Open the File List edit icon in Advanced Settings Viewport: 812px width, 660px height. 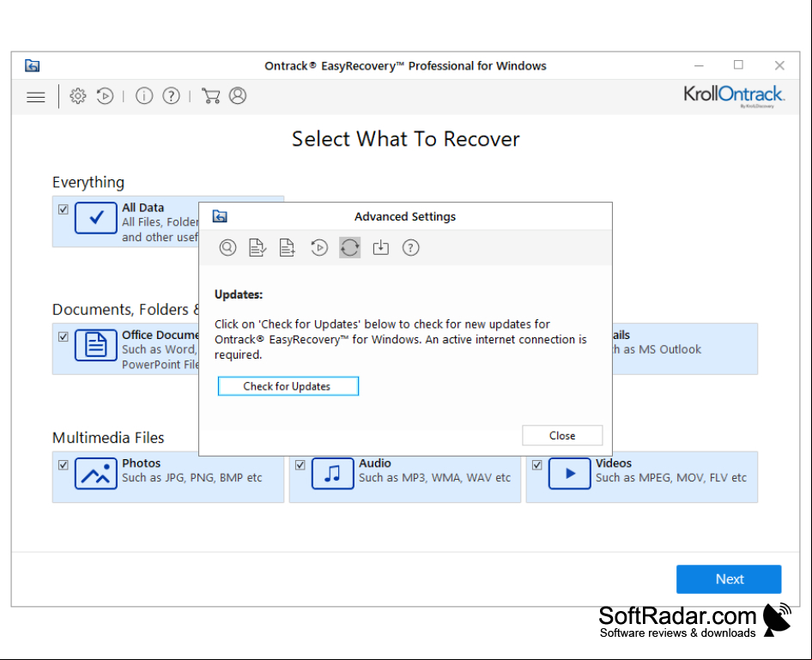[258, 248]
